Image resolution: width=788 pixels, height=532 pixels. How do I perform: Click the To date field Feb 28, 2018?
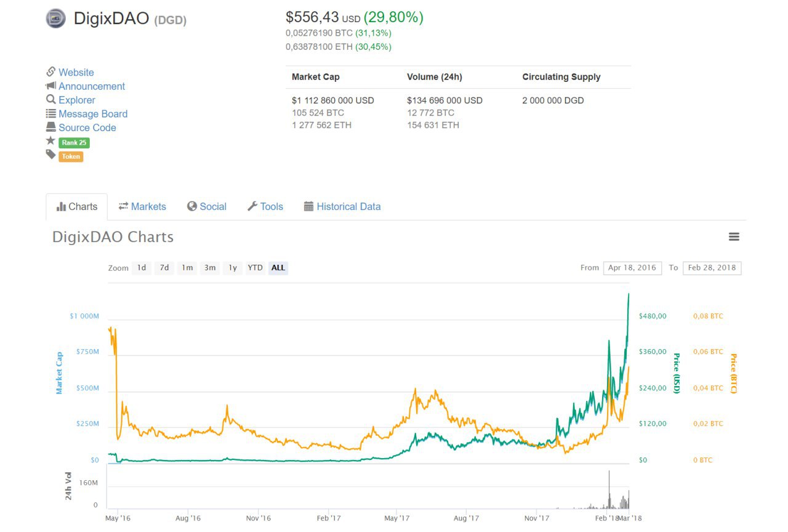pyautogui.click(x=712, y=268)
